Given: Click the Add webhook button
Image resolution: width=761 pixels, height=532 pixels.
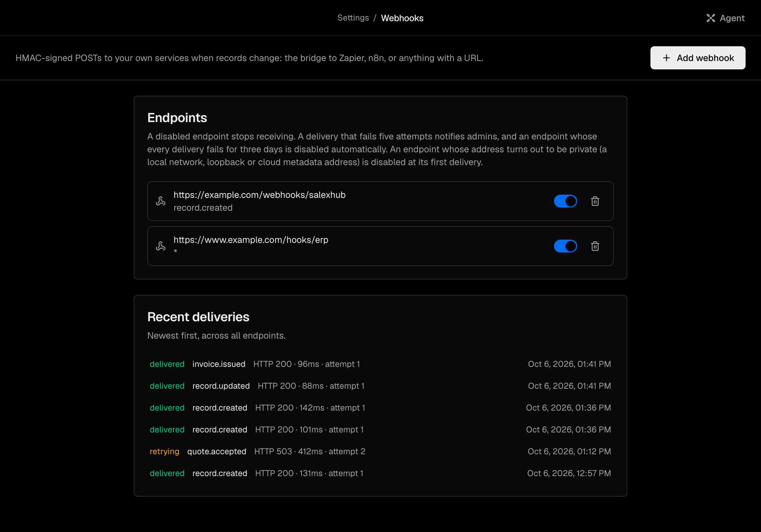Looking at the screenshot, I should click(x=698, y=58).
